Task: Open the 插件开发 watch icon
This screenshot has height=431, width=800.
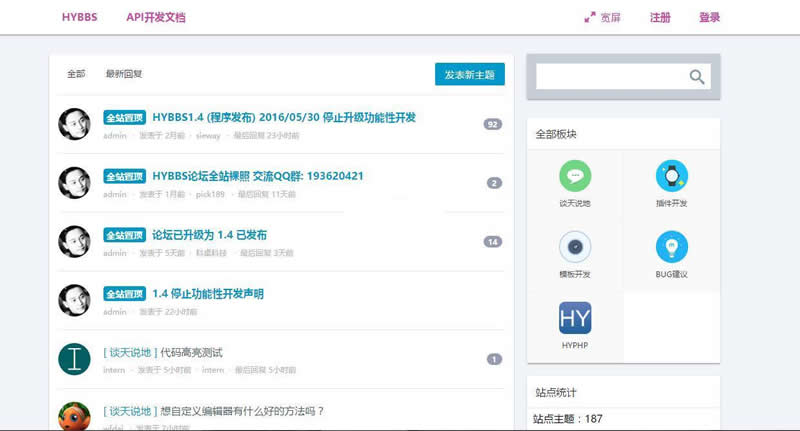Action: 671,176
